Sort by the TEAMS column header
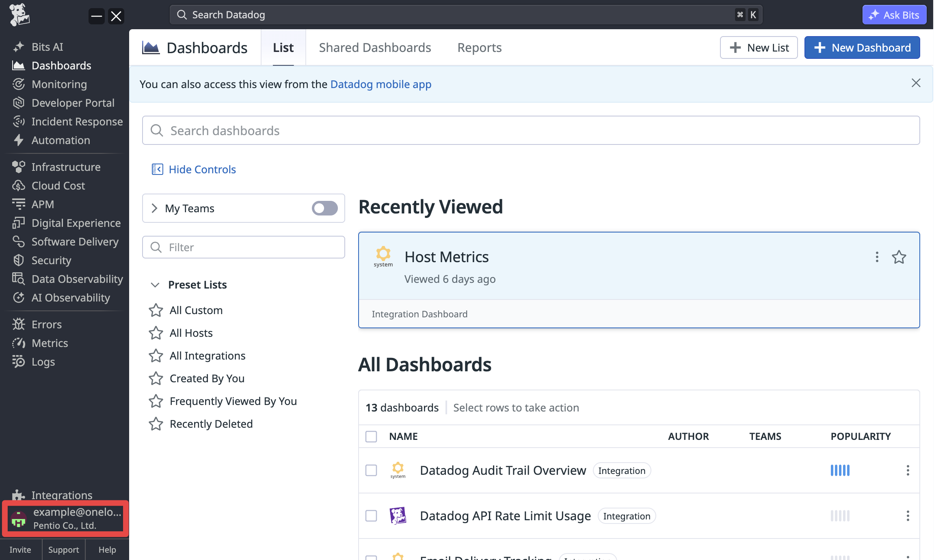934x560 pixels. click(x=765, y=436)
